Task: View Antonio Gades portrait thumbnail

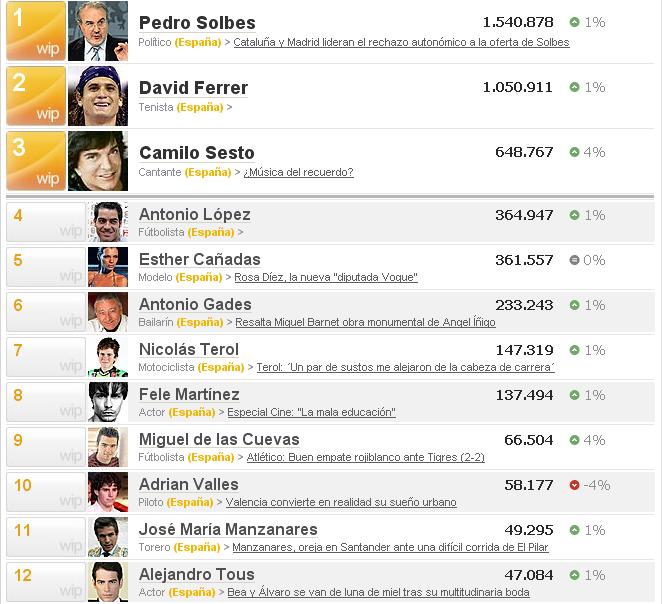Action: (x=107, y=312)
